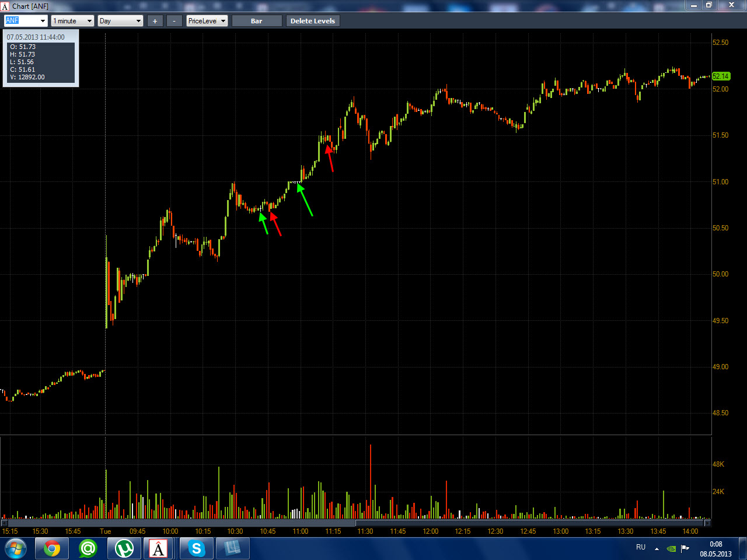Click the Delete Levels button
The height and width of the screenshot is (560, 747).
click(x=313, y=20)
